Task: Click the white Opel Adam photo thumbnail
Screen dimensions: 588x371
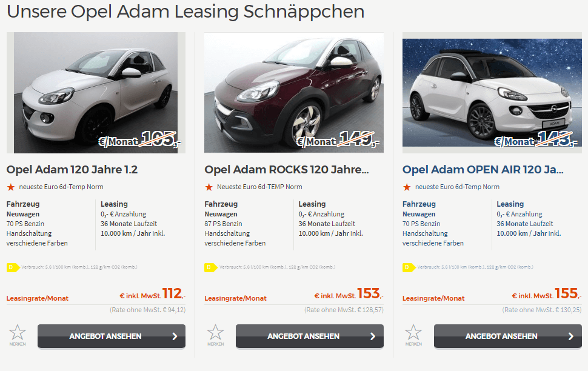Action: coord(96,93)
